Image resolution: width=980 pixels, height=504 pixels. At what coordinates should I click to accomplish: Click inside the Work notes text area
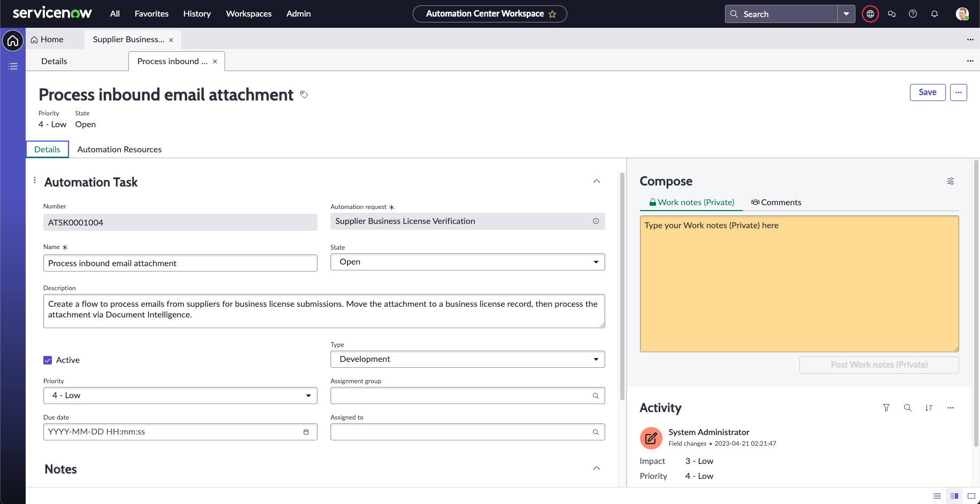[x=799, y=284]
